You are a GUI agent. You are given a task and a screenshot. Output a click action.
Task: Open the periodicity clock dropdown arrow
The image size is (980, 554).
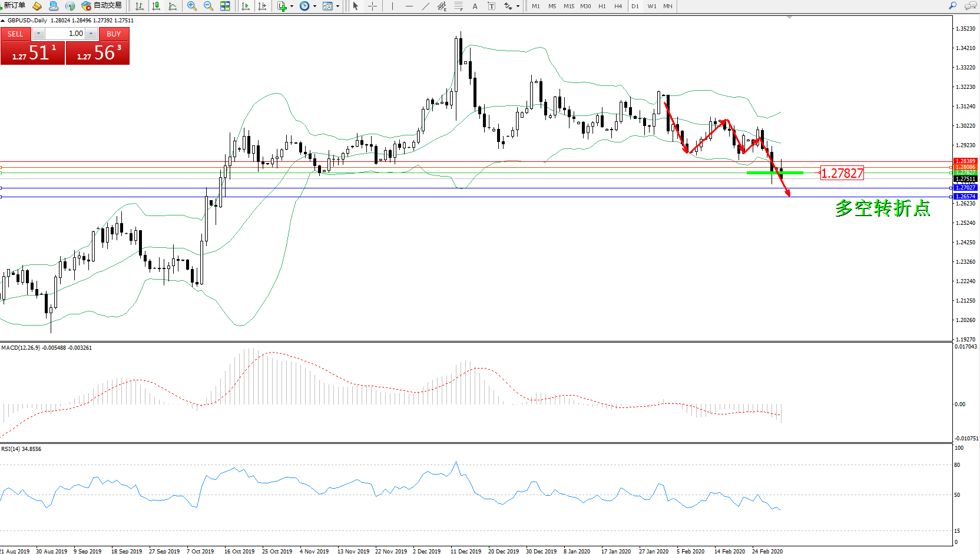314,6
